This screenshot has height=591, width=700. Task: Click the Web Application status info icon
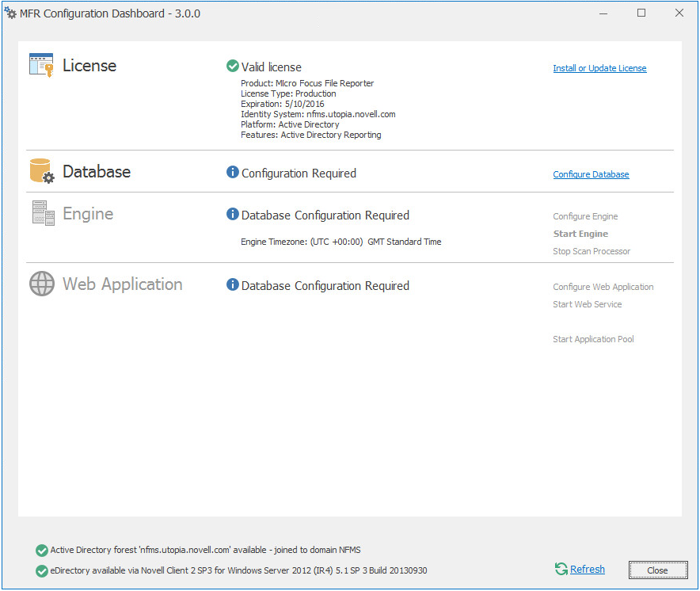(233, 285)
